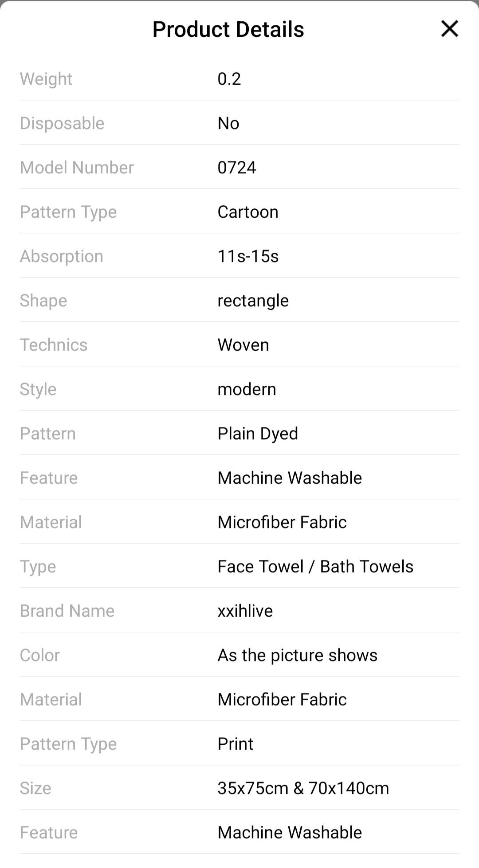Select the Print pattern type value
Viewport: 479px width, 868px height.
click(x=235, y=744)
